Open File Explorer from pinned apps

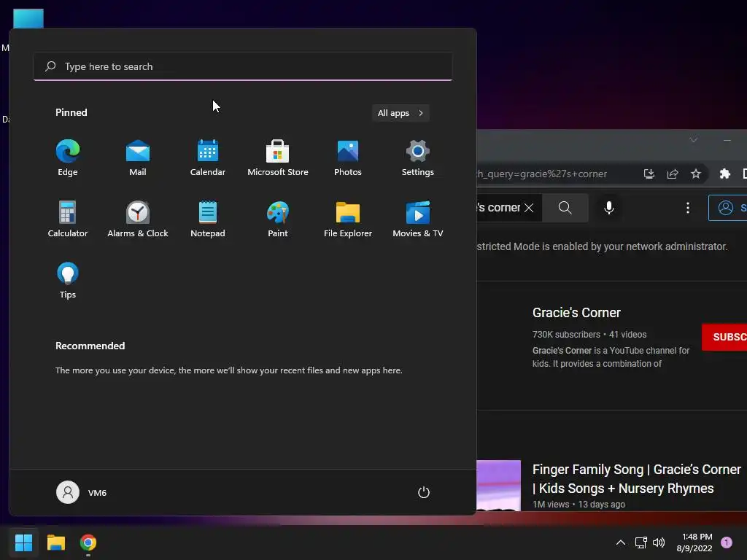pos(348,219)
